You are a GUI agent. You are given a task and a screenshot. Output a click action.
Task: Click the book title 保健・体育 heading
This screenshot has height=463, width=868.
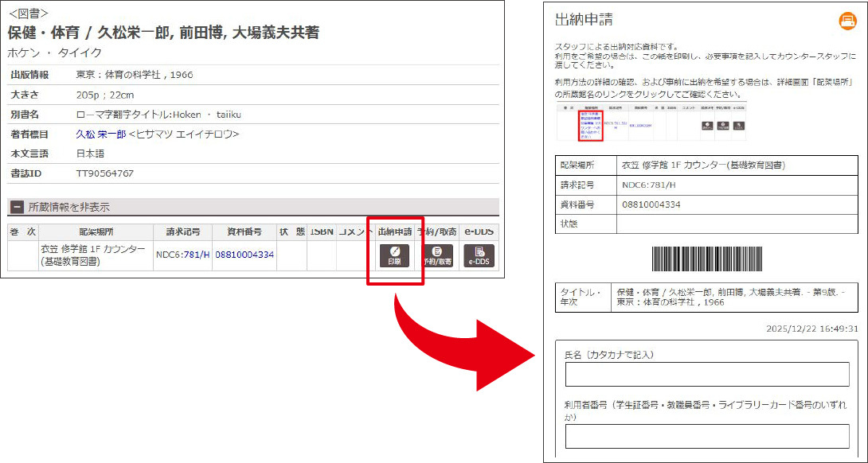coord(163,33)
